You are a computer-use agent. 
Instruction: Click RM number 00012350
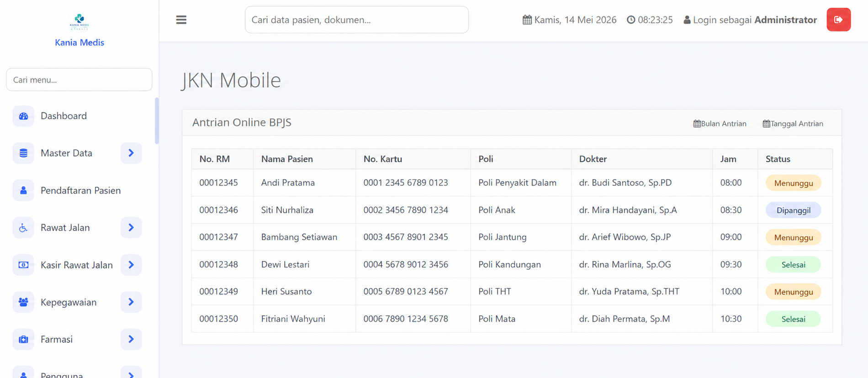click(218, 319)
